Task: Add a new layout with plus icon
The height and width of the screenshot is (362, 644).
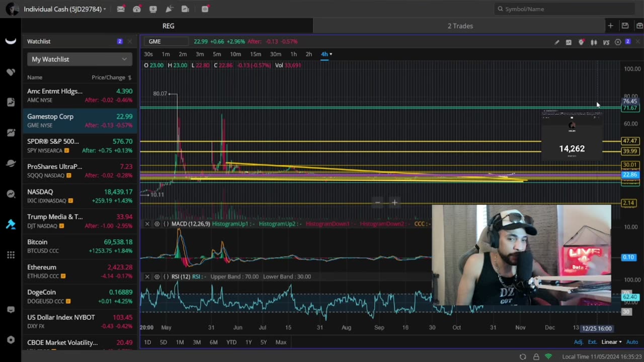Action: point(610,26)
